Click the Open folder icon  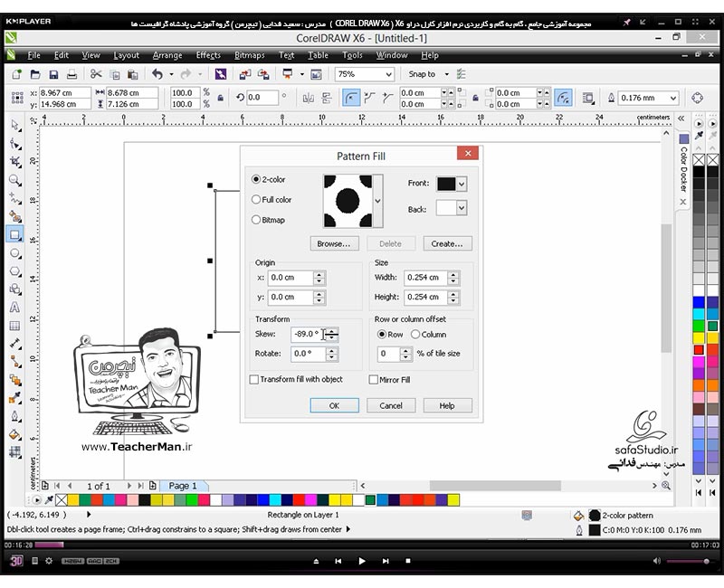pos(35,74)
